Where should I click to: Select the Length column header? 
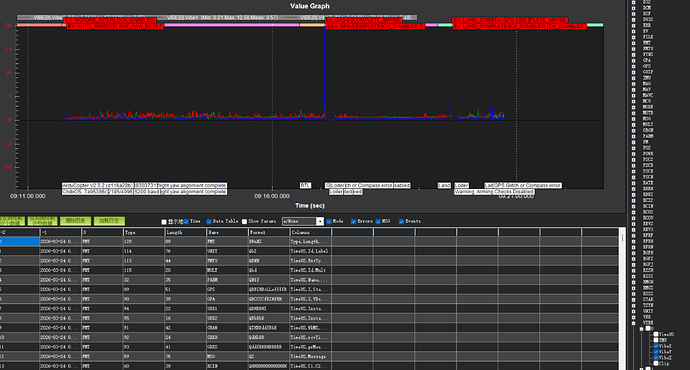click(x=185, y=232)
